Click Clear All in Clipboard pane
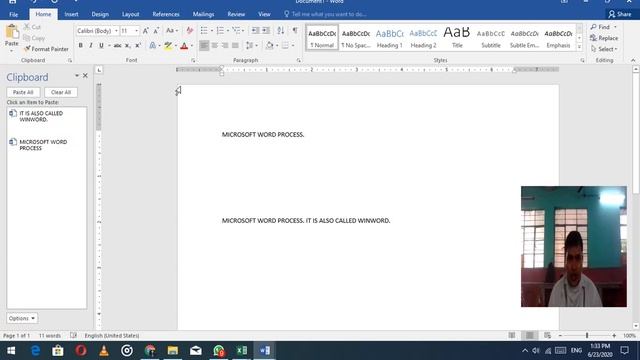The width and height of the screenshot is (640, 360). tap(61, 92)
